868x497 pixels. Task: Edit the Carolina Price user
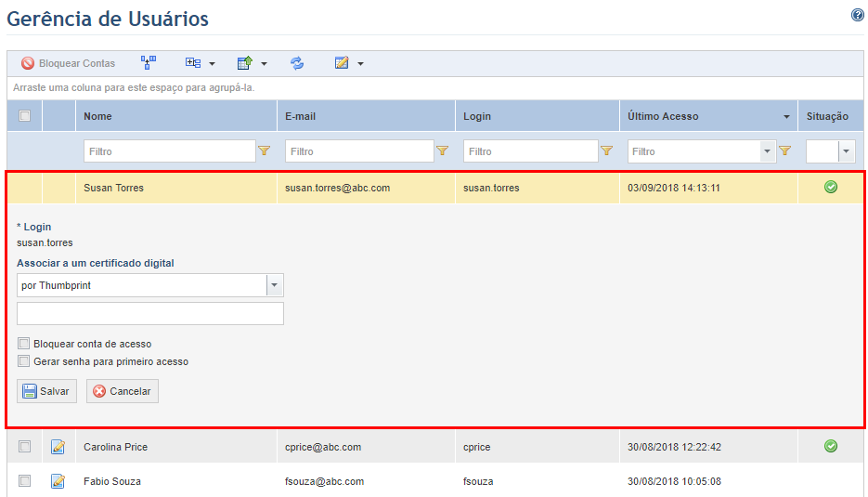(58, 447)
